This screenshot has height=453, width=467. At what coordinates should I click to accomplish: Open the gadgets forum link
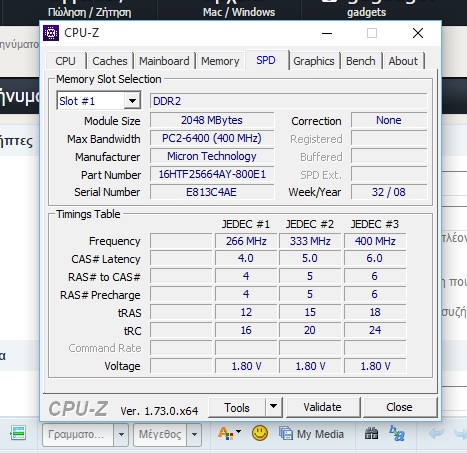point(366,12)
